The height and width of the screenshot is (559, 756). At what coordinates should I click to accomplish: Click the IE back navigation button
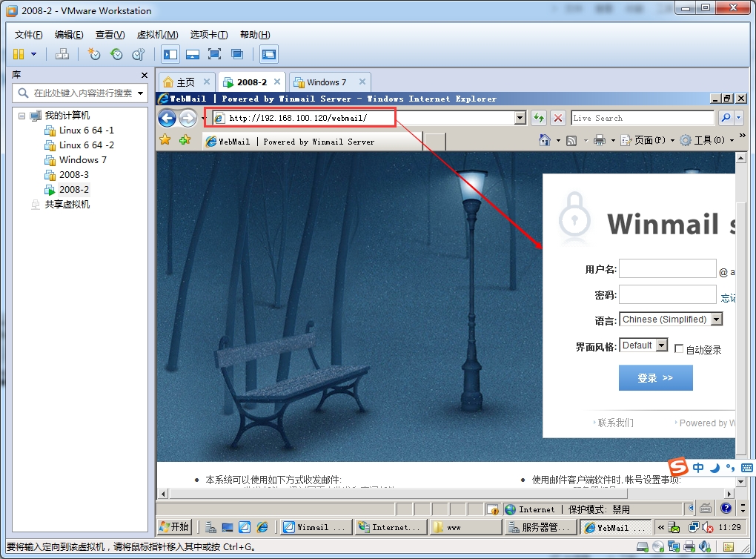tap(168, 118)
